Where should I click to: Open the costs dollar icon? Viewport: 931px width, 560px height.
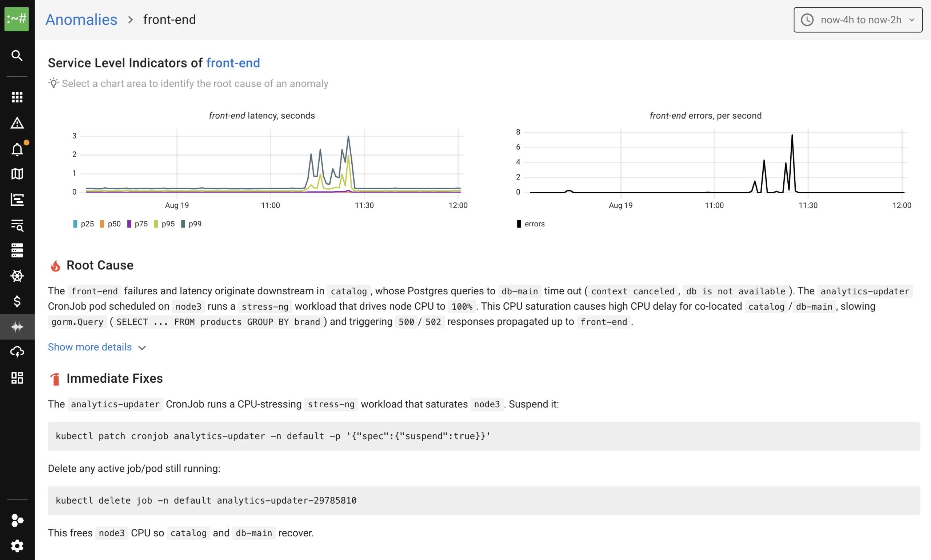click(x=17, y=301)
